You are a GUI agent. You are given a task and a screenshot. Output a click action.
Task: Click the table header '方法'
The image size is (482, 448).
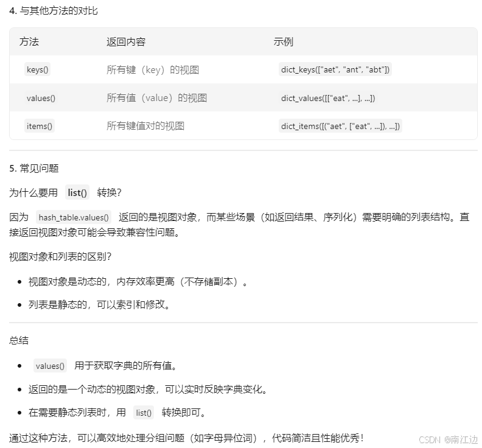tap(29, 41)
